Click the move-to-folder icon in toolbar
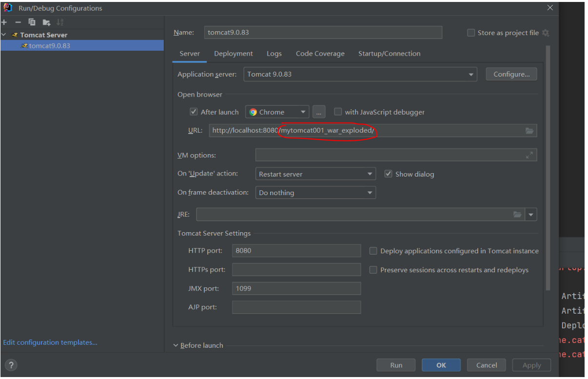The width and height of the screenshot is (588, 379). pos(46,22)
